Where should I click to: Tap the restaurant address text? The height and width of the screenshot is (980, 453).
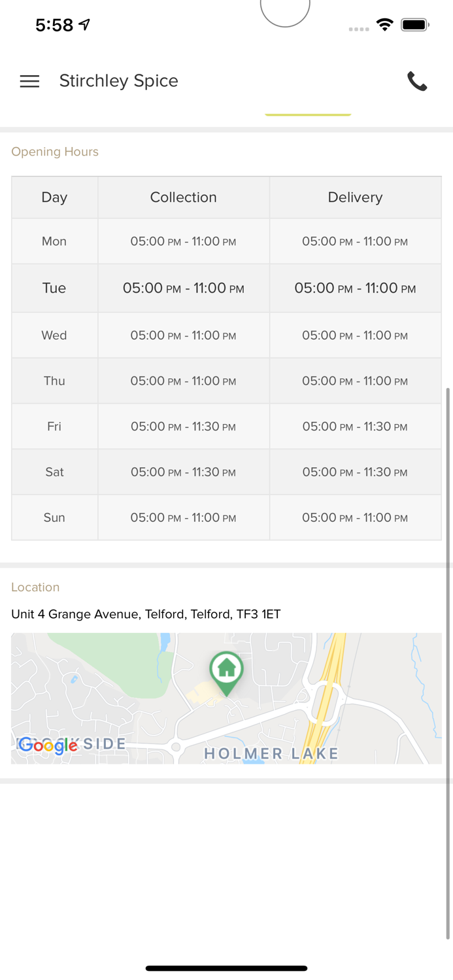point(146,614)
